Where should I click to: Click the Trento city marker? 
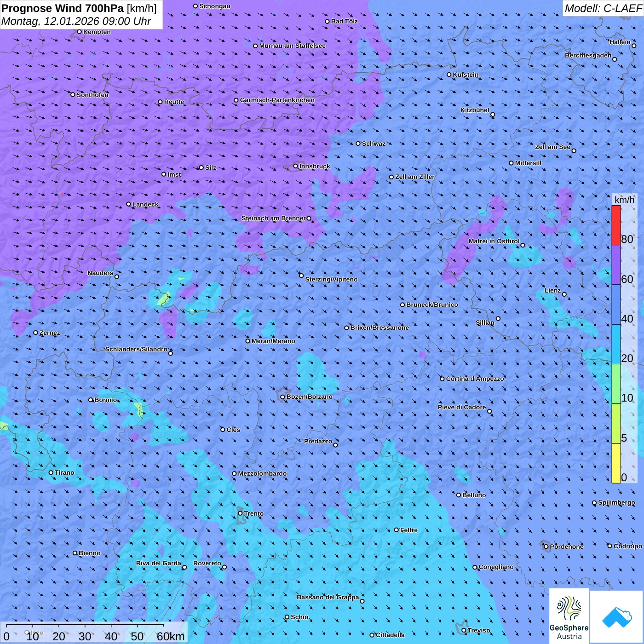(x=240, y=513)
